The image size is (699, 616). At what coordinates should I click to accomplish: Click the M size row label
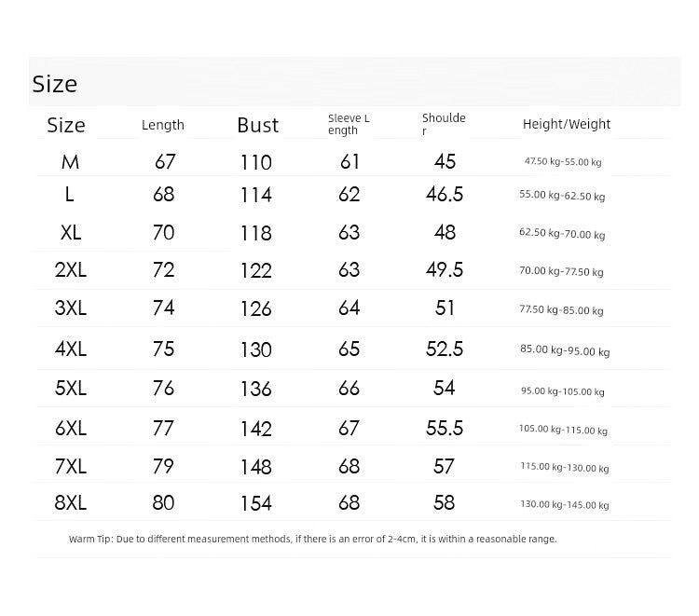pyautogui.click(x=71, y=162)
